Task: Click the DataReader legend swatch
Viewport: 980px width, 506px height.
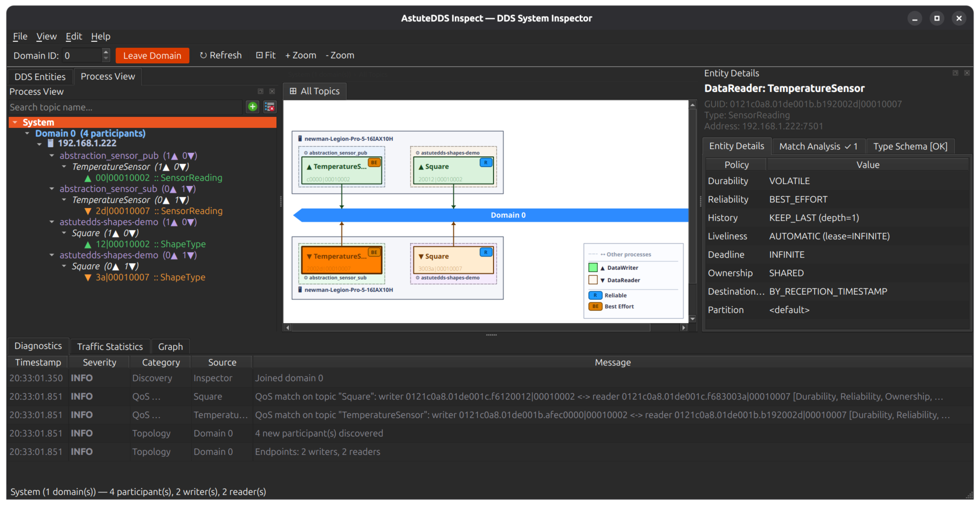Action: click(x=593, y=280)
